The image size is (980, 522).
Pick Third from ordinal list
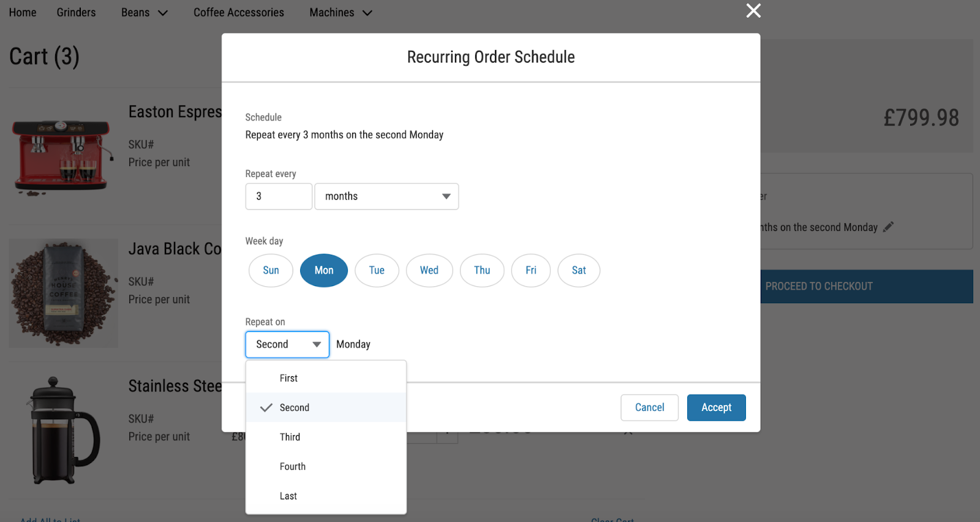click(326, 437)
